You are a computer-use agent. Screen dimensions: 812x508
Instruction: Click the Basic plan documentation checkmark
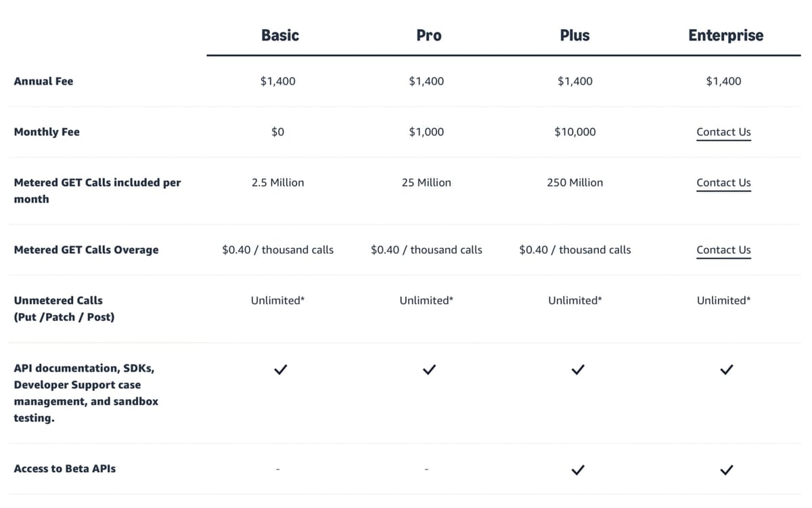(x=279, y=370)
